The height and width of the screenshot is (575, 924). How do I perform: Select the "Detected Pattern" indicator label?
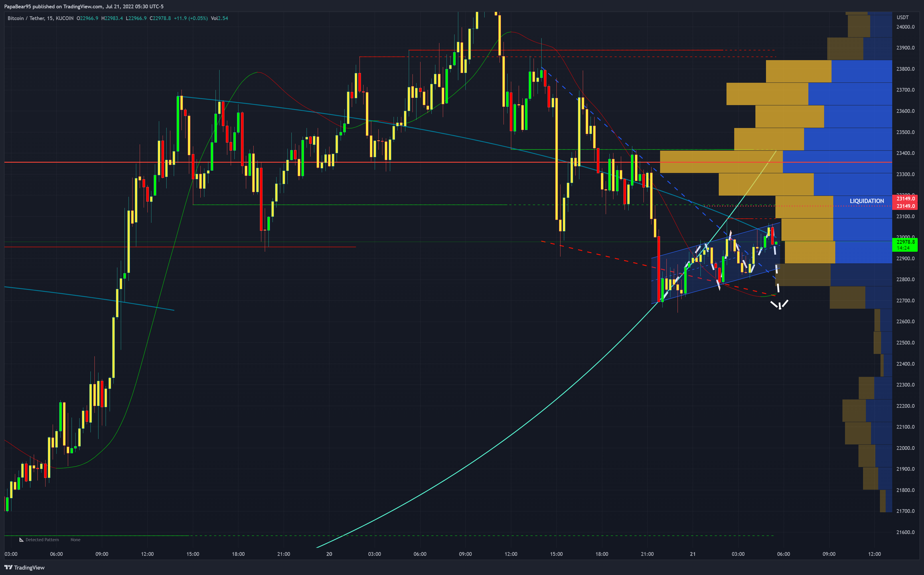[x=42, y=539]
